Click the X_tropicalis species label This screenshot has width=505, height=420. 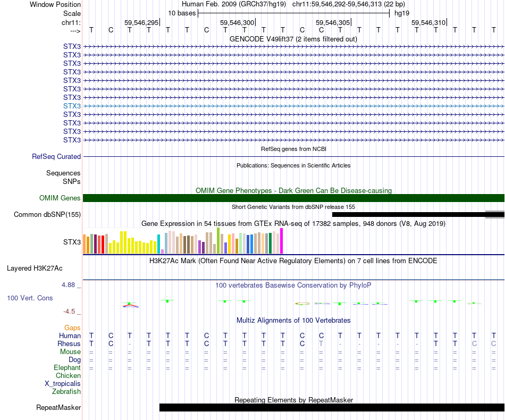pyautogui.click(x=63, y=384)
